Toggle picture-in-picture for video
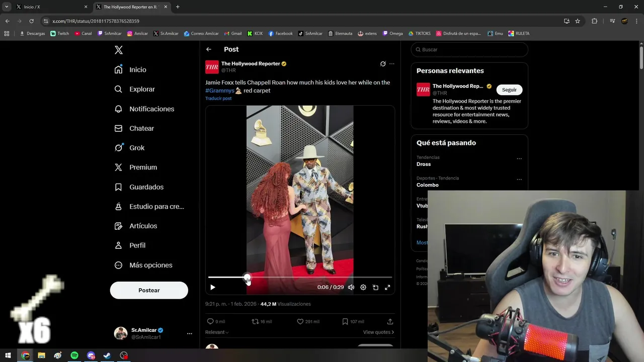Screen dimensions: 644x362 click(x=375, y=287)
